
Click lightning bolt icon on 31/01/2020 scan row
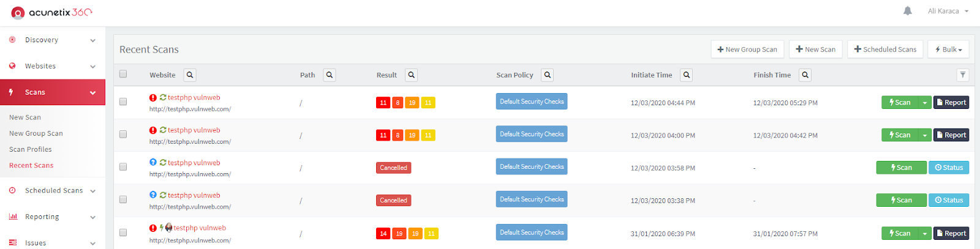click(x=162, y=228)
